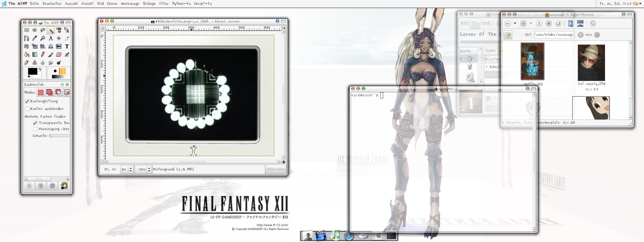Click the next track button in music player
Image resolution: width=644 pixels, height=242 pixels.
486,23
